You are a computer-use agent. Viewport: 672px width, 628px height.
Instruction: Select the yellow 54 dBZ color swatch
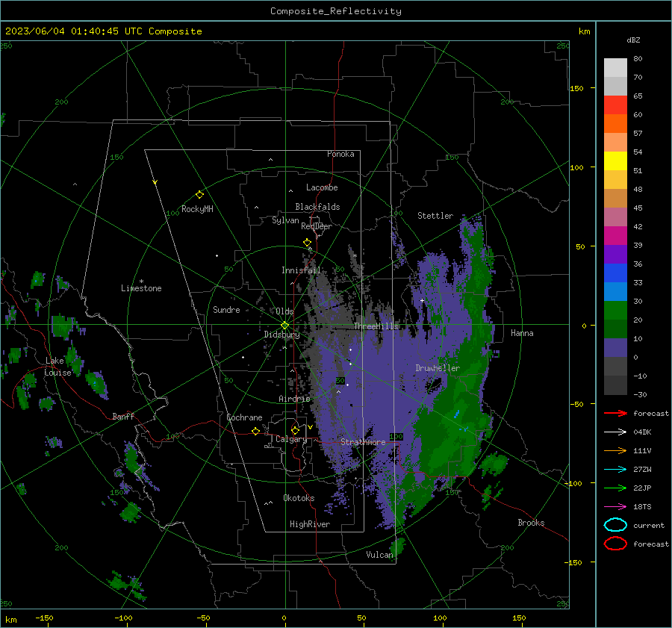pyautogui.click(x=615, y=161)
